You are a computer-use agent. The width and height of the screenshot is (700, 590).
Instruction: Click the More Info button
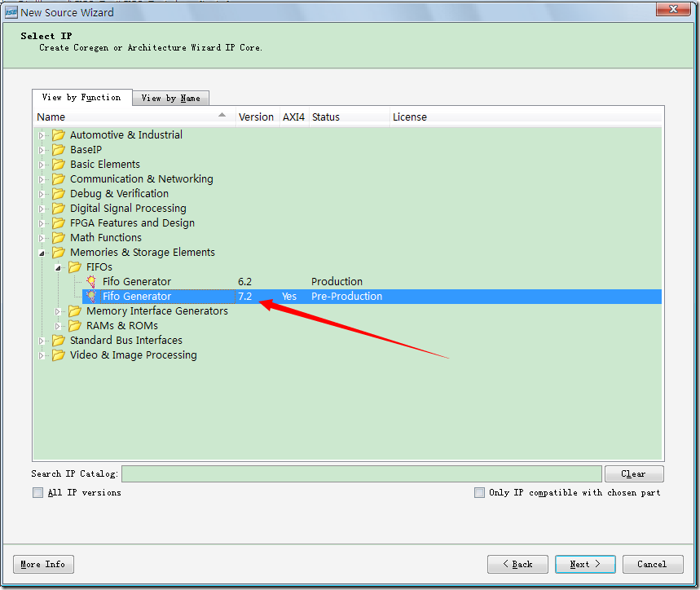point(43,564)
